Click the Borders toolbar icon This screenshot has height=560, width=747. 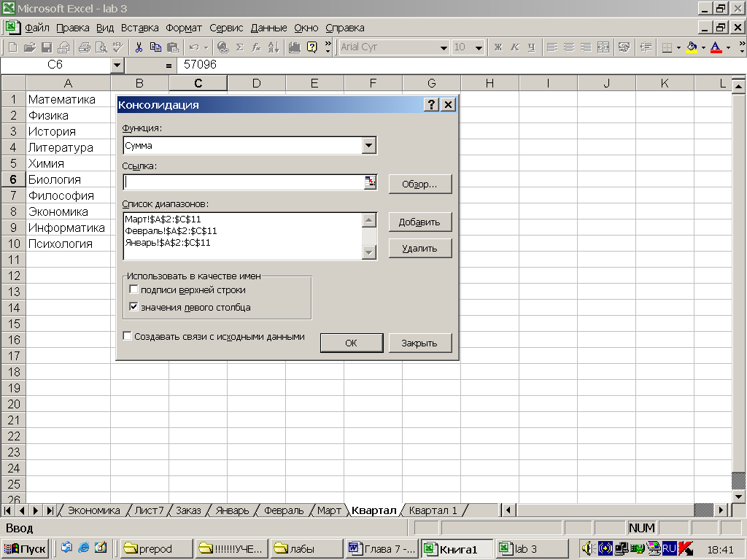pos(667,47)
